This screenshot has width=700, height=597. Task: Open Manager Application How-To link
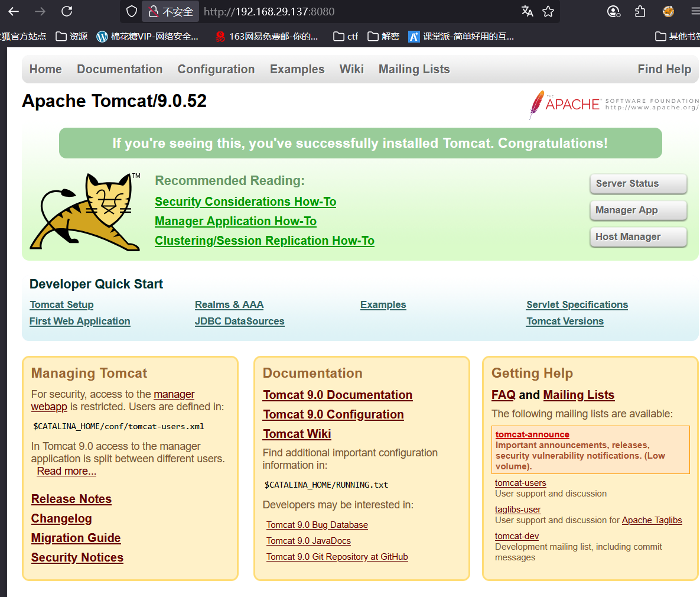click(x=236, y=221)
